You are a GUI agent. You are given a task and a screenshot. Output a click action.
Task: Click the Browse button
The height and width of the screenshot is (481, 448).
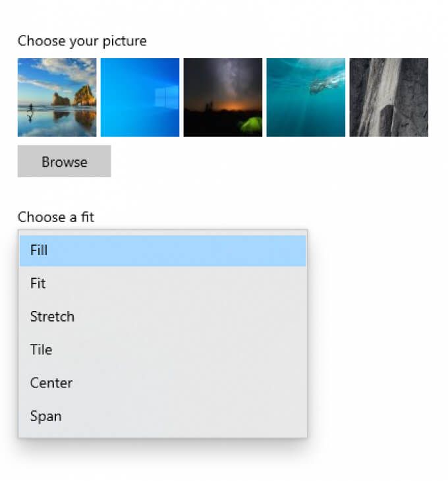coord(64,161)
